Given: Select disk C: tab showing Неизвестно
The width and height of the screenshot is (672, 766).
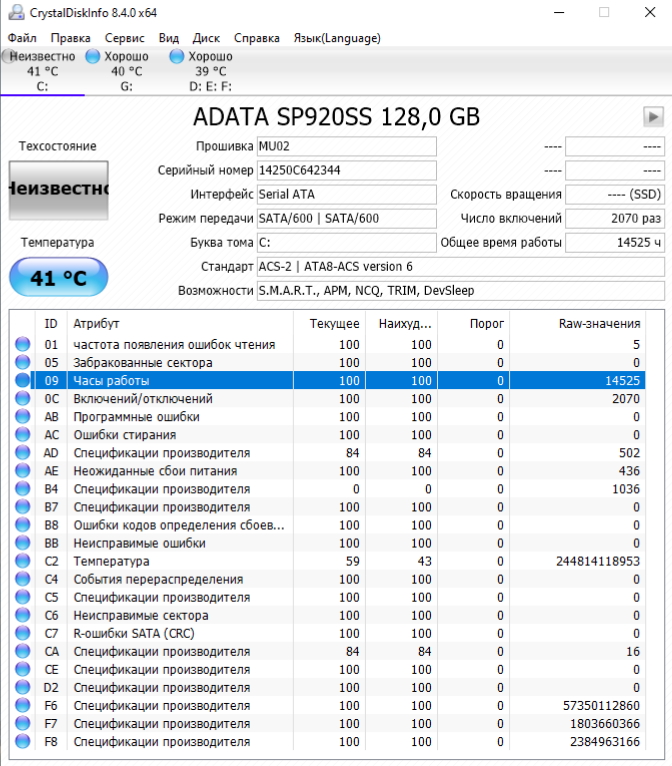Looking at the screenshot, I should (42, 71).
